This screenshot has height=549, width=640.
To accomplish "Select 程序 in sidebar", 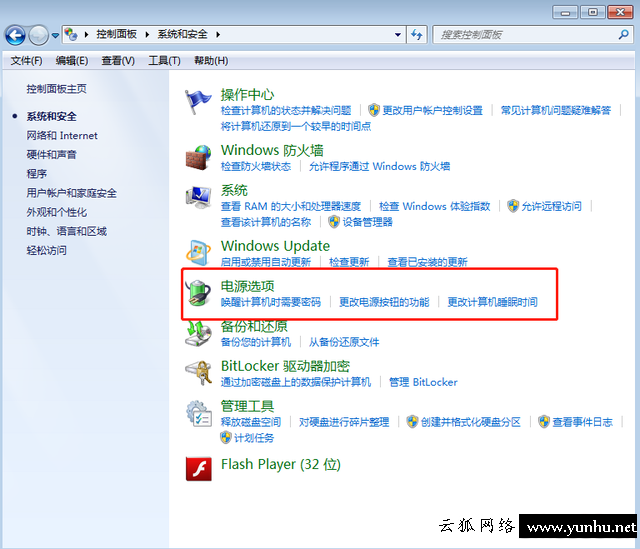I will coord(37,174).
